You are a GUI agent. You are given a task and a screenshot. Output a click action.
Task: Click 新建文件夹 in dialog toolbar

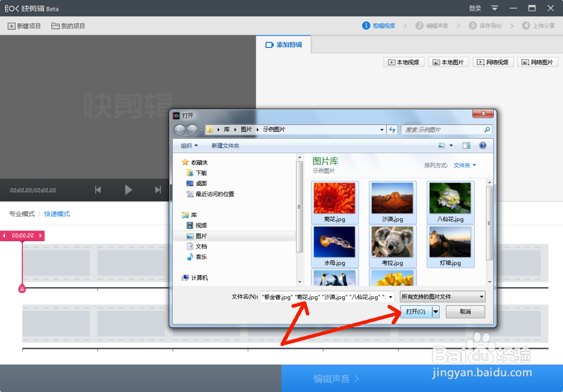tap(225, 145)
